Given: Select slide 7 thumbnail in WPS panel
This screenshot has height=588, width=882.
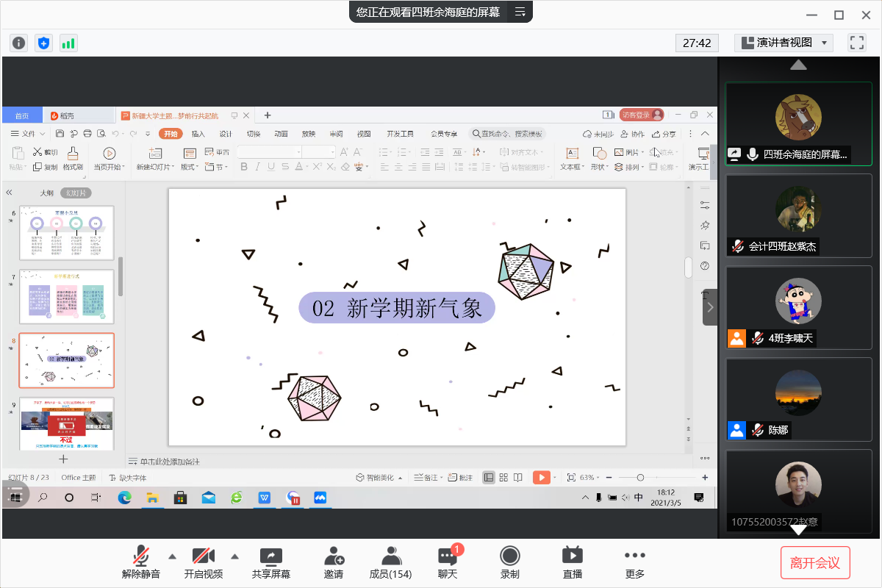Looking at the screenshot, I should click(x=66, y=296).
